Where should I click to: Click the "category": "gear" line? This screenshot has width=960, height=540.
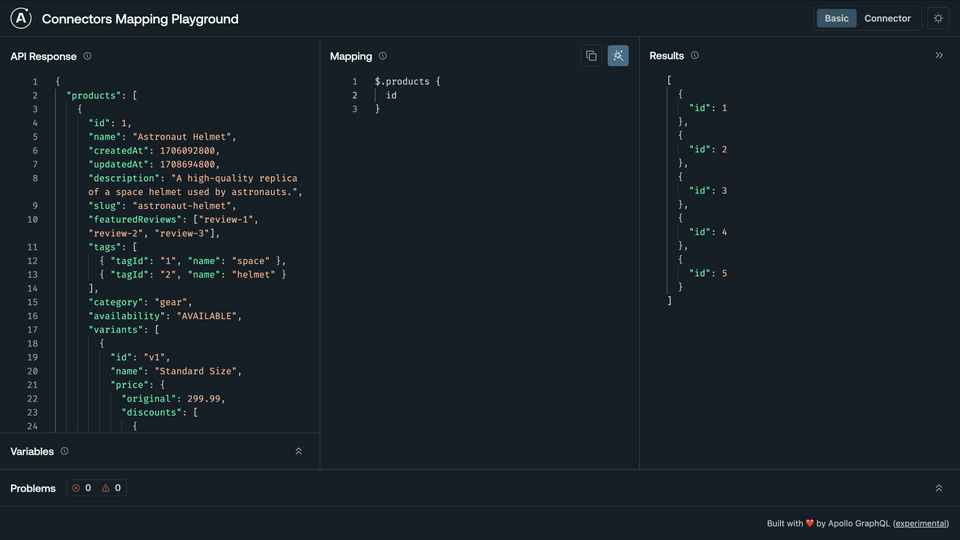140,302
